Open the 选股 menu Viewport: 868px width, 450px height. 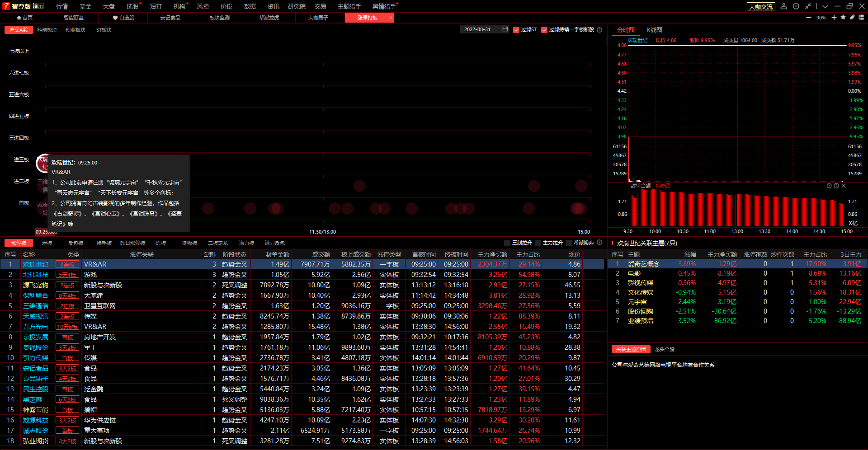click(132, 6)
